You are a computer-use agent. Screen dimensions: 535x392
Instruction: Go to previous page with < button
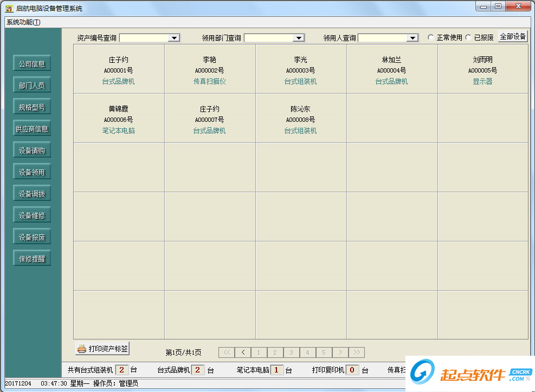click(243, 352)
